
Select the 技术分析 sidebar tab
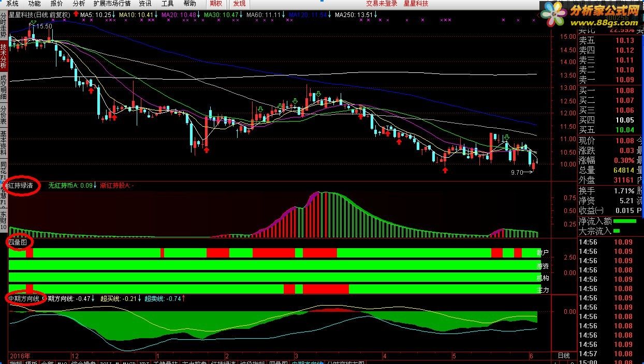coord(4,56)
